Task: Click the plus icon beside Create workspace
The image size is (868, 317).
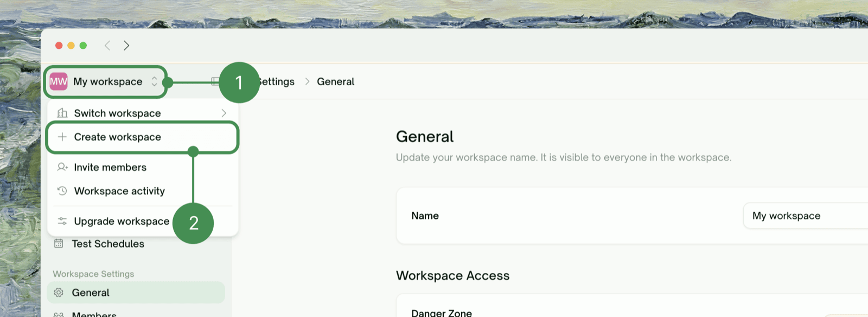Action: (62, 137)
